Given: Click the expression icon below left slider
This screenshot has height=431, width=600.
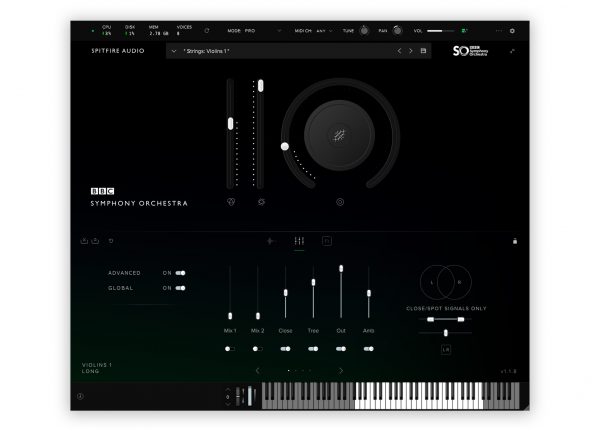Looking at the screenshot, I should tap(231, 202).
